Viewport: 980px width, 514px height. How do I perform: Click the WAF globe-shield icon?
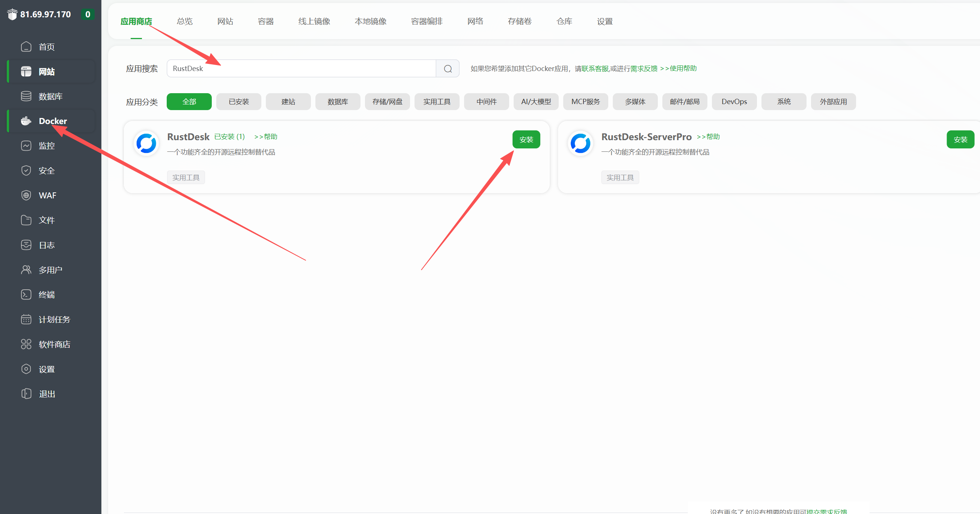point(26,195)
